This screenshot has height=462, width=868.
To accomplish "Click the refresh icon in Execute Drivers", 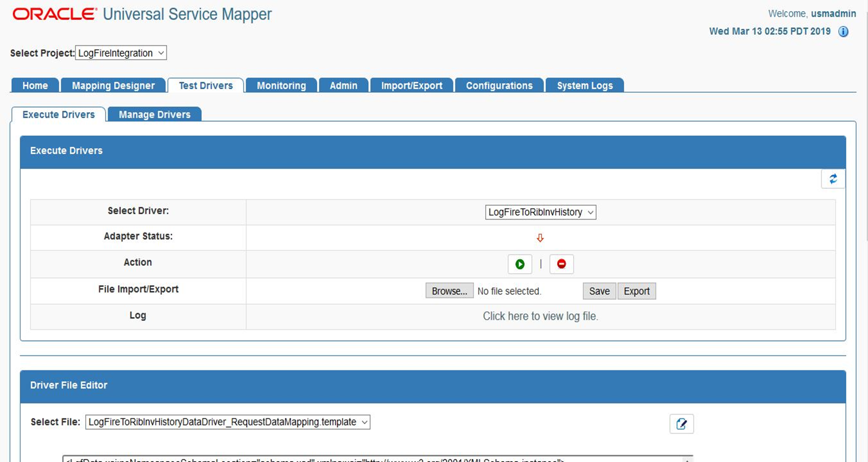I will (x=833, y=179).
